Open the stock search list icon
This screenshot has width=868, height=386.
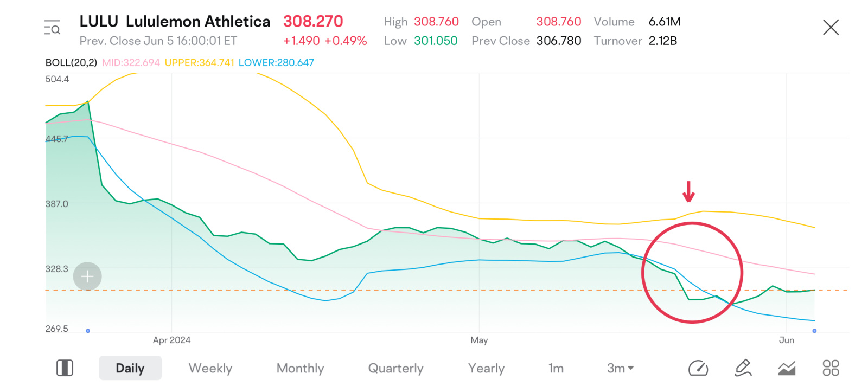52,28
